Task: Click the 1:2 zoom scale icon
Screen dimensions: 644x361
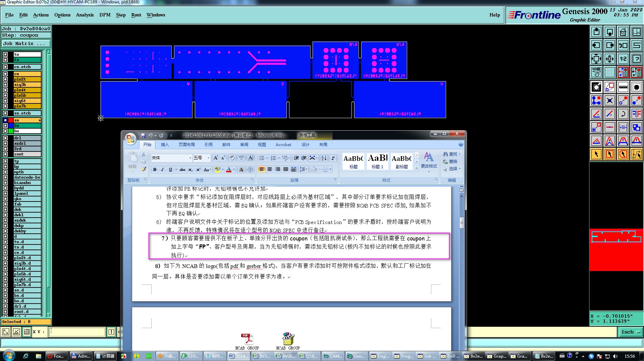Action: [623, 59]
